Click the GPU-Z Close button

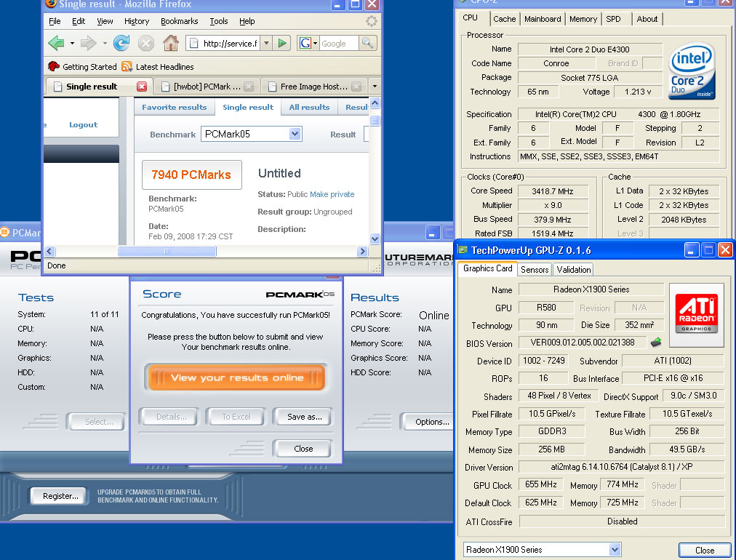tap(704, 550)
